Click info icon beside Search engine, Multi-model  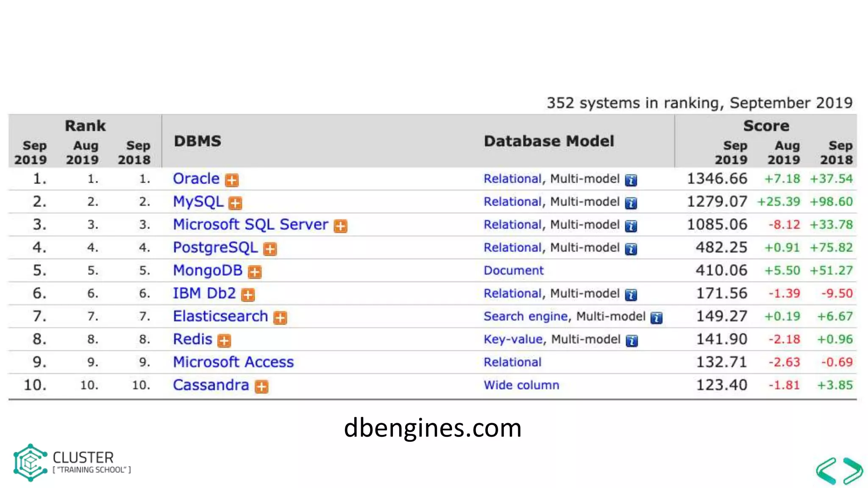tap(657, 318)
